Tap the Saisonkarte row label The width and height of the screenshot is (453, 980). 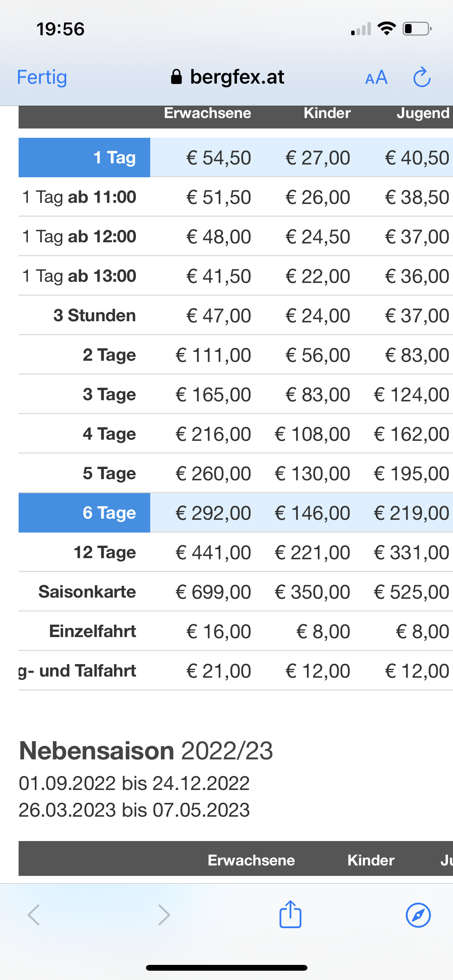[87, 592]
